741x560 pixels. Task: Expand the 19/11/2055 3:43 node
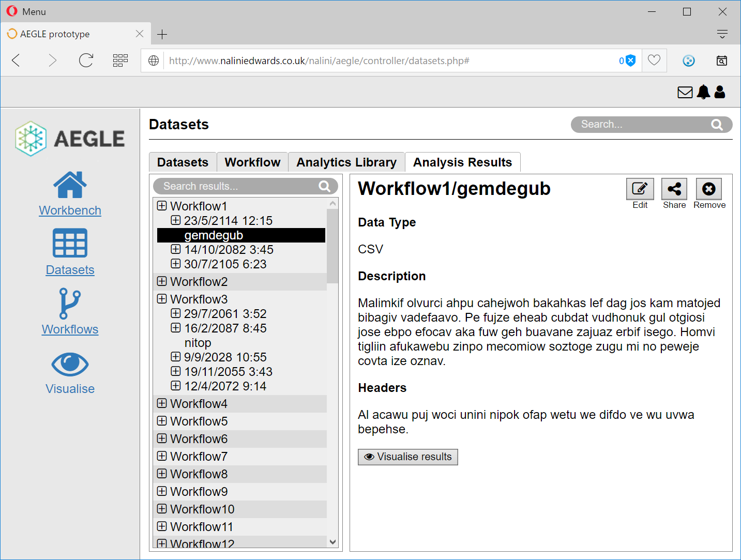coord(176,371)
